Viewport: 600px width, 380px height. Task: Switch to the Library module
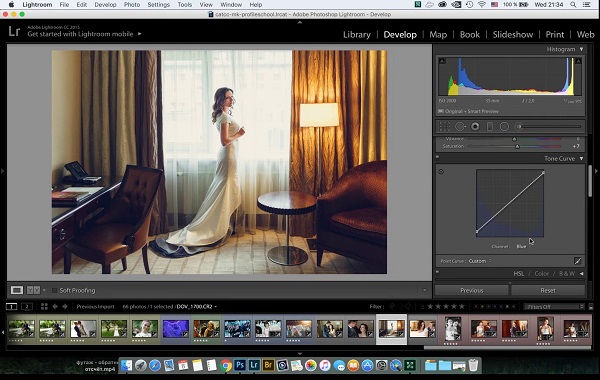[x=357, y=34]
